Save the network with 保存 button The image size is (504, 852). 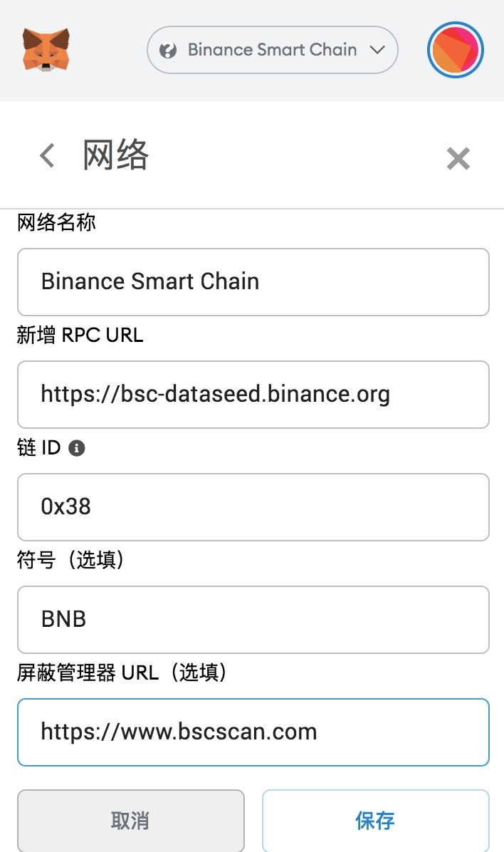point(375,820)
